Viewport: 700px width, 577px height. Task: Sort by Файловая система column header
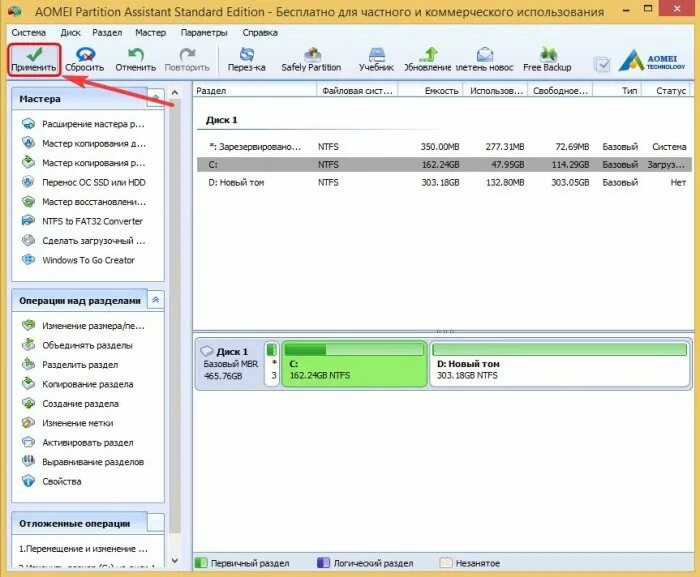point(357,91)
